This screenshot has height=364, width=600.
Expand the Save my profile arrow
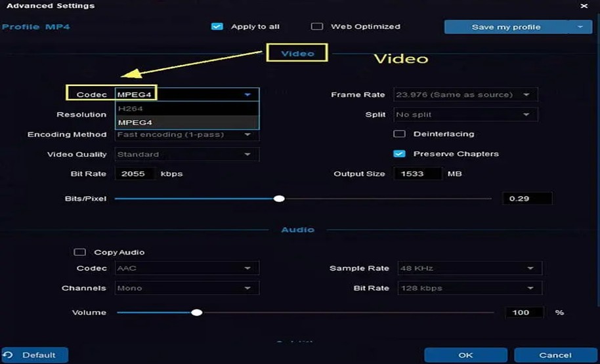click(x=580, y=27)
